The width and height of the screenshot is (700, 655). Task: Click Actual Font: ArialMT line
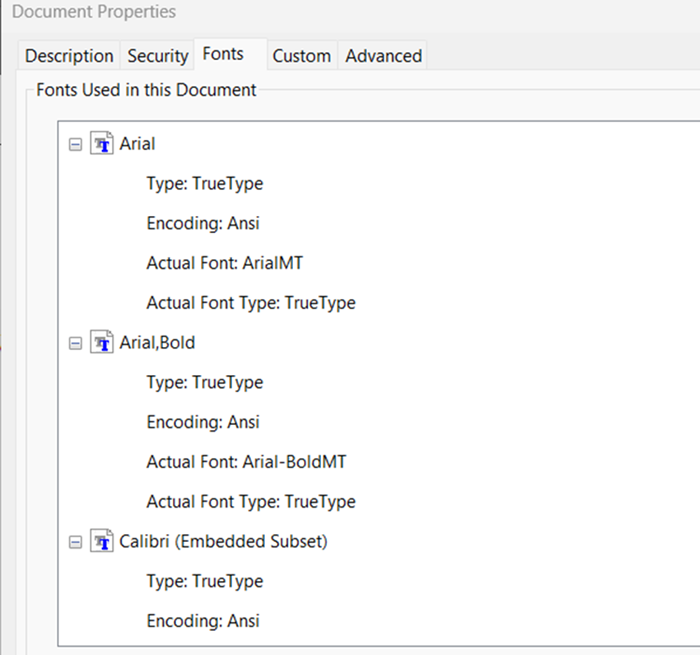(x=225, y=263)
